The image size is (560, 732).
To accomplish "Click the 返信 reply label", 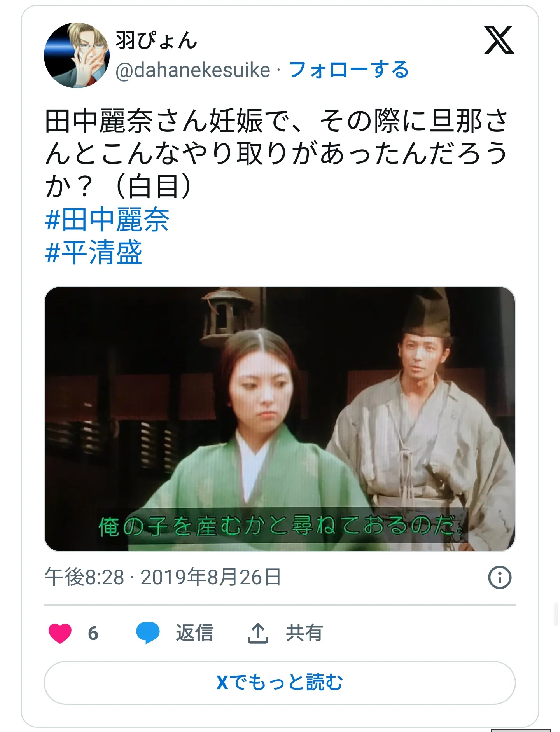I will pyautogui.click(x=194, y=633).
